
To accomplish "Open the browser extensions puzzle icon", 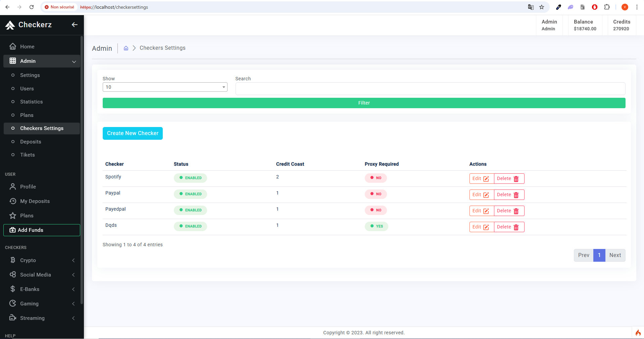I will click(x=607, y=7).
